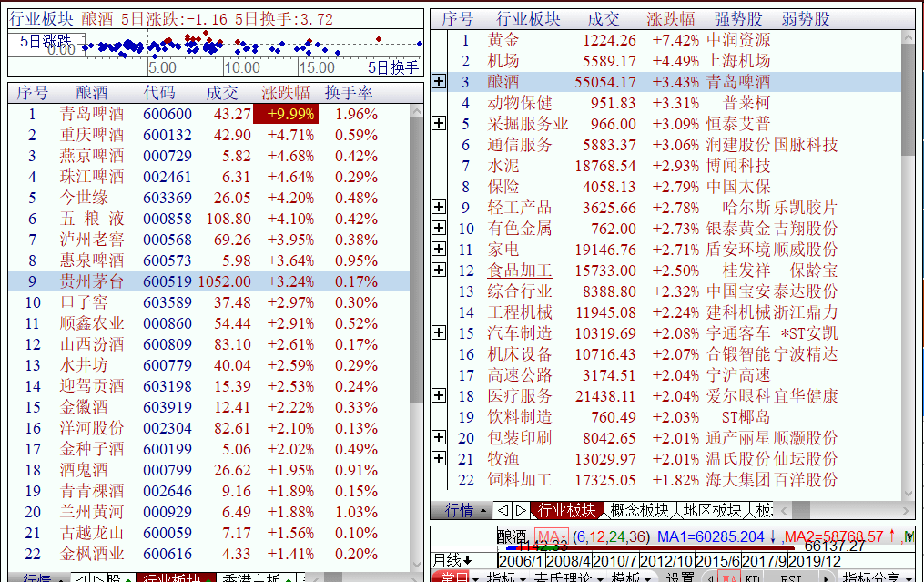924x582 pixels.
Task: Click the strong stock 中国太保
Action: [x=738, y=187]
